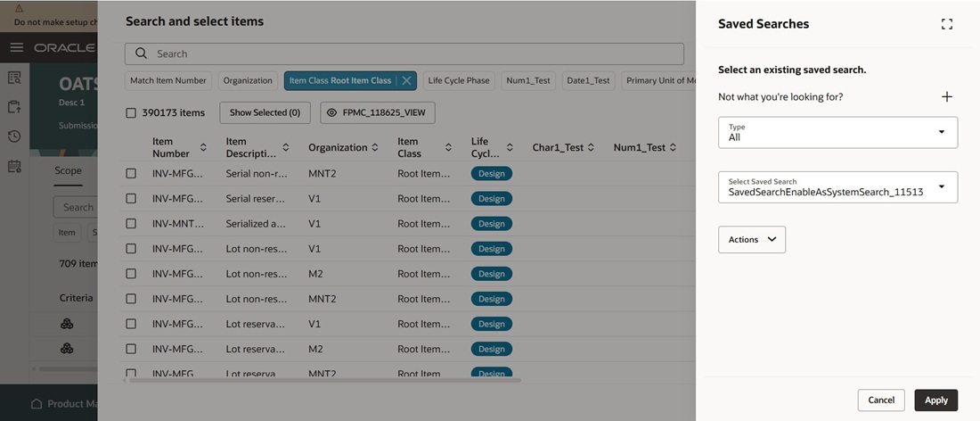Click the Item chip under Scope search
Screen dimensions: 980x421
[x=67, y=233]
